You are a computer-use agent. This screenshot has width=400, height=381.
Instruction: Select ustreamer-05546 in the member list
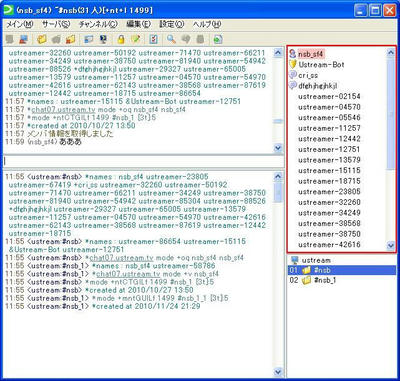329,118
